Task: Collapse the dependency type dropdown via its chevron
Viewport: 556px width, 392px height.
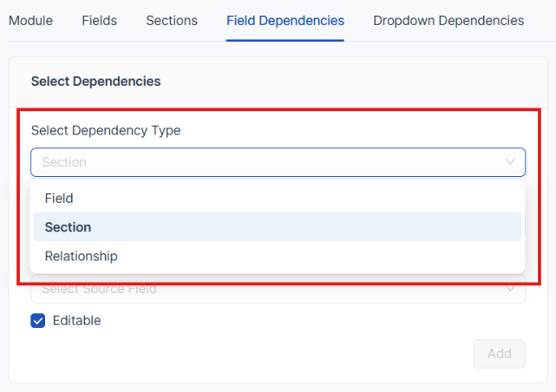Action: 510,162
